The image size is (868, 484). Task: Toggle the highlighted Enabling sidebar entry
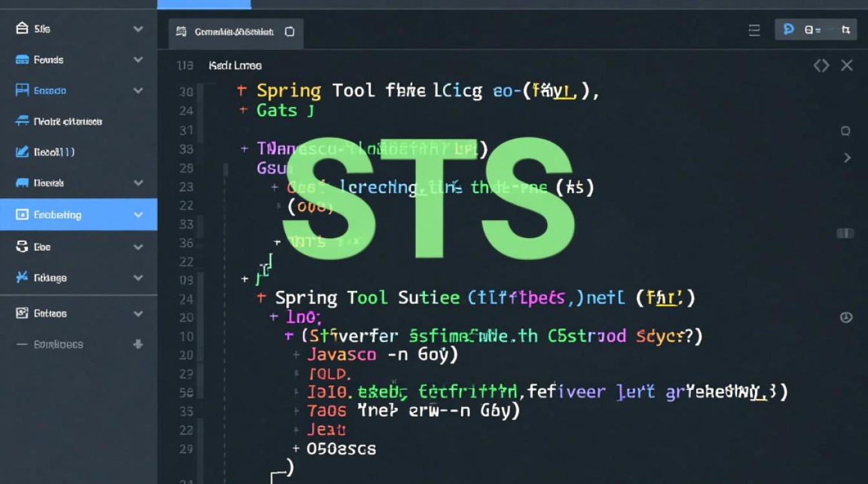pyautogui.click(x=77, y=214)
